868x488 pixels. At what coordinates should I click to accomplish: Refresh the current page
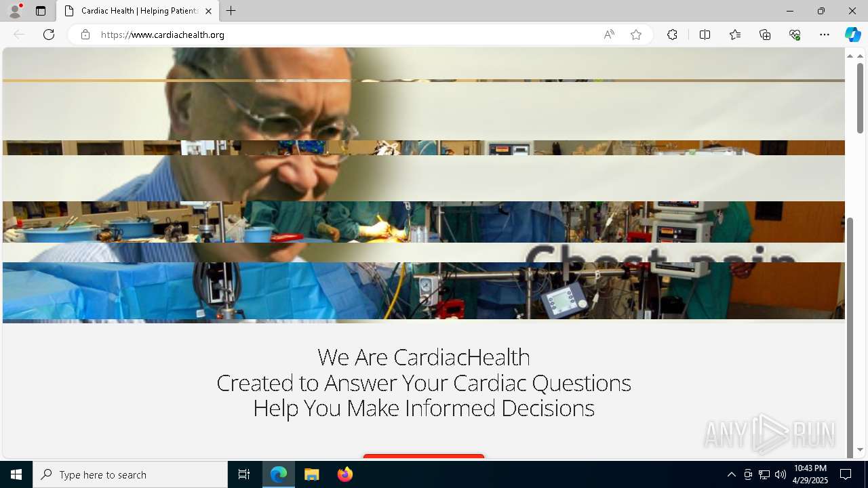point(49,35)
